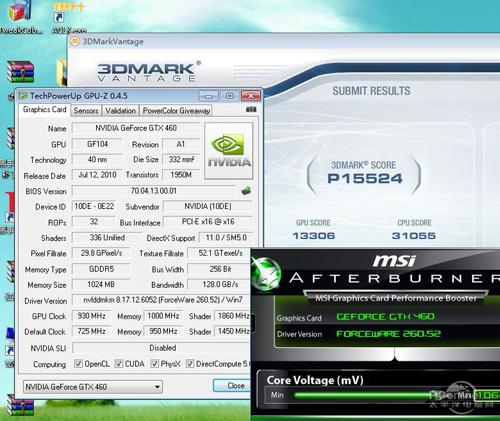Image resolution: width=500 pixels, height=421 pixels.
Task: Click the Shaders field 336 Unified
Action: pyautogui.click(x=107, y=238)
